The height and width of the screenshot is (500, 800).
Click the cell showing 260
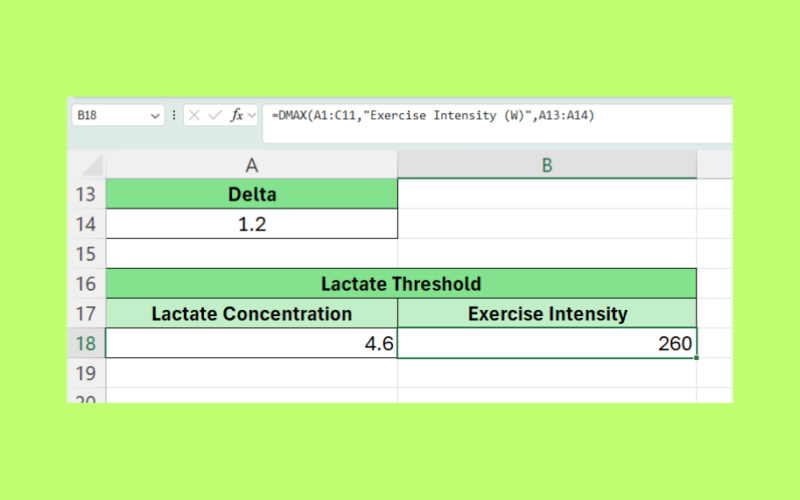click(x=546, y=344)
